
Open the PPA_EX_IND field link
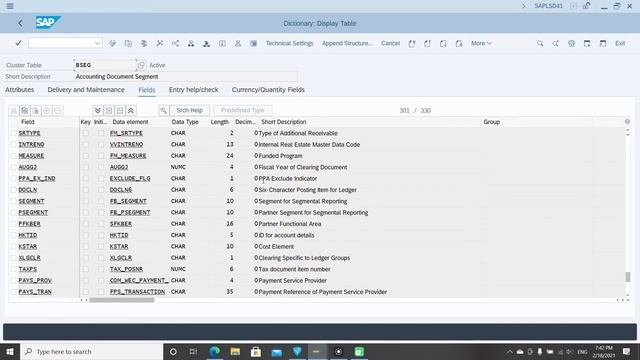tap(37, 178)
